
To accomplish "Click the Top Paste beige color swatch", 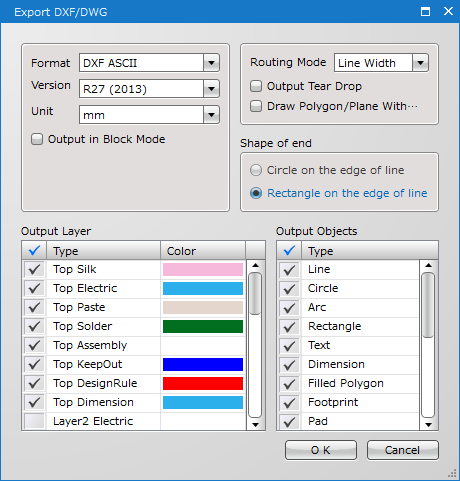I will tap(203, 307).
